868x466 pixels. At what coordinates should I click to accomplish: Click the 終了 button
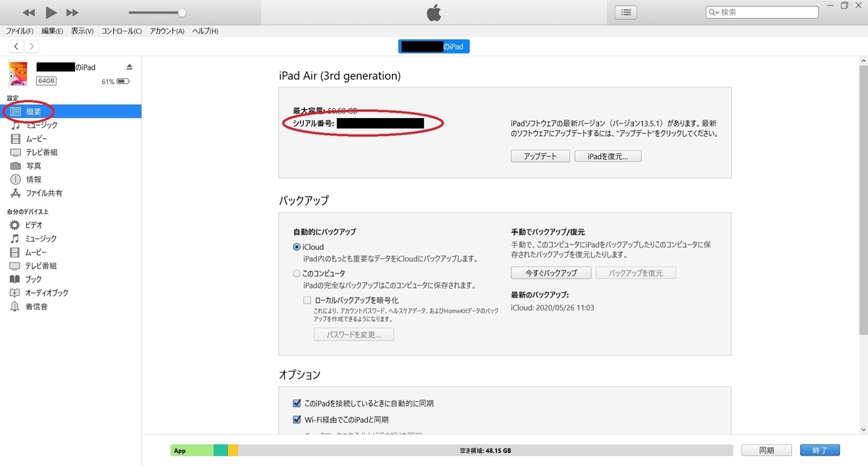tap(820, 450)
